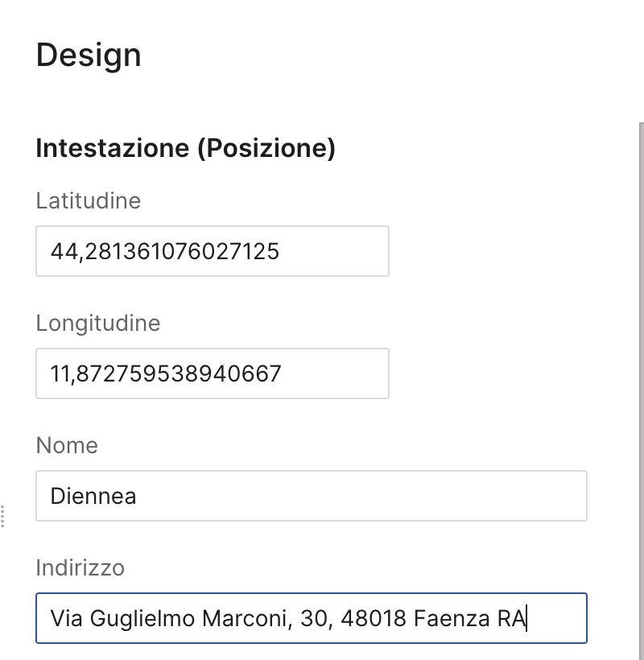Focus the Latitudine input field
The height and width of the screenshot is (660, 644).
click(x=213, y=251)
